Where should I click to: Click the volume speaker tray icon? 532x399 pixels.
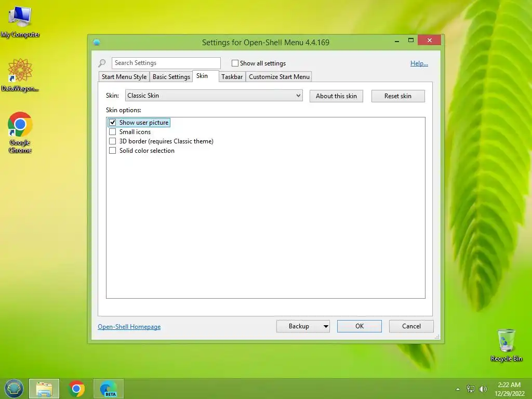483,389
